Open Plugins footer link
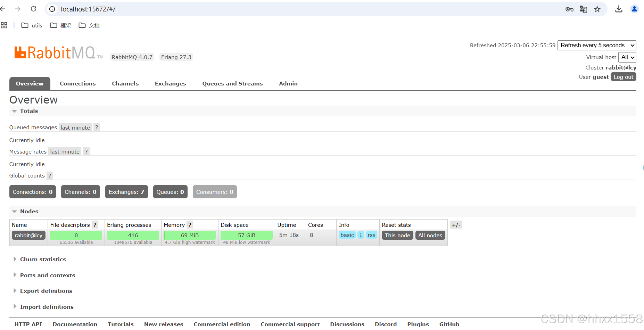 (418, 324)
